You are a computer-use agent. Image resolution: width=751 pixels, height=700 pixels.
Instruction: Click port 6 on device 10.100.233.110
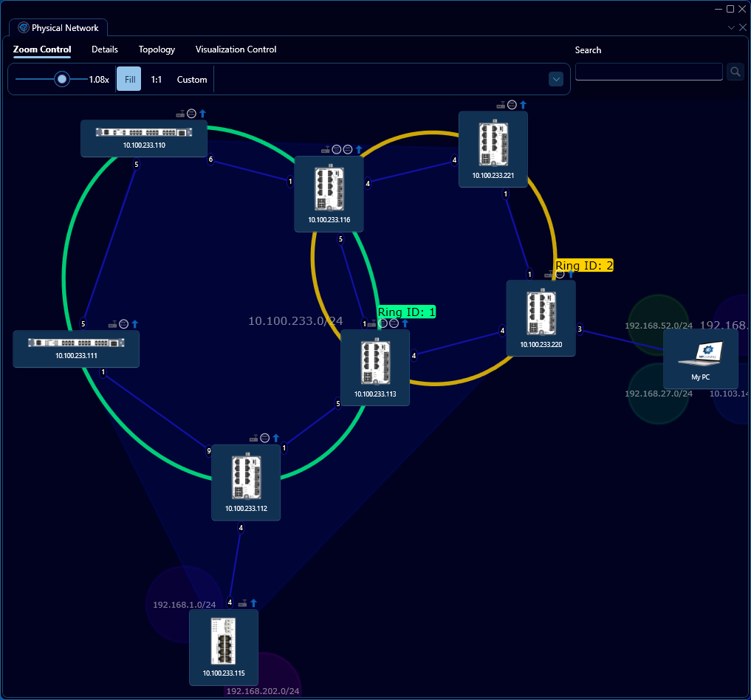(210, 159)
